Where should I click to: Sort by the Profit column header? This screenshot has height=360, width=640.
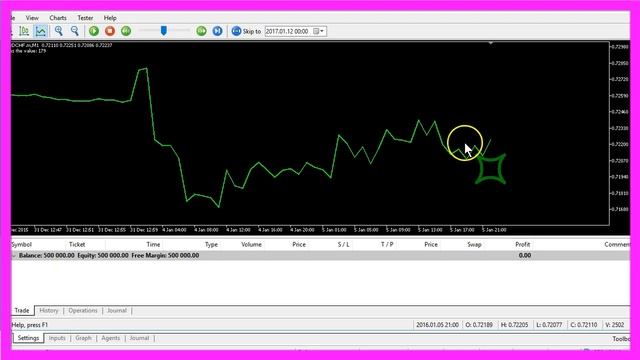522,244
